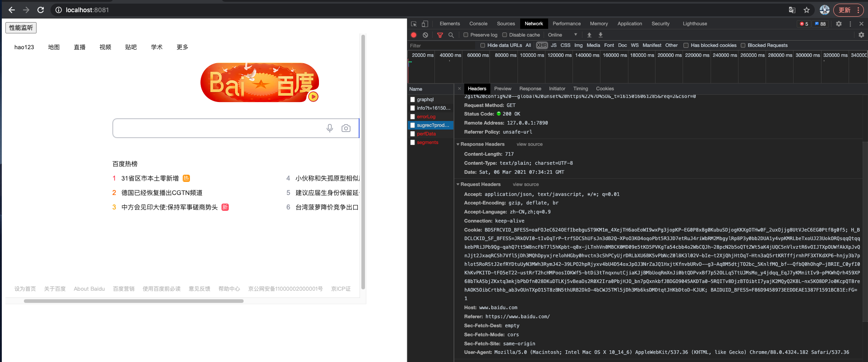Switch to the Elements panel
Viewport: 868px width, 362px height.
[x=450, y=24]
